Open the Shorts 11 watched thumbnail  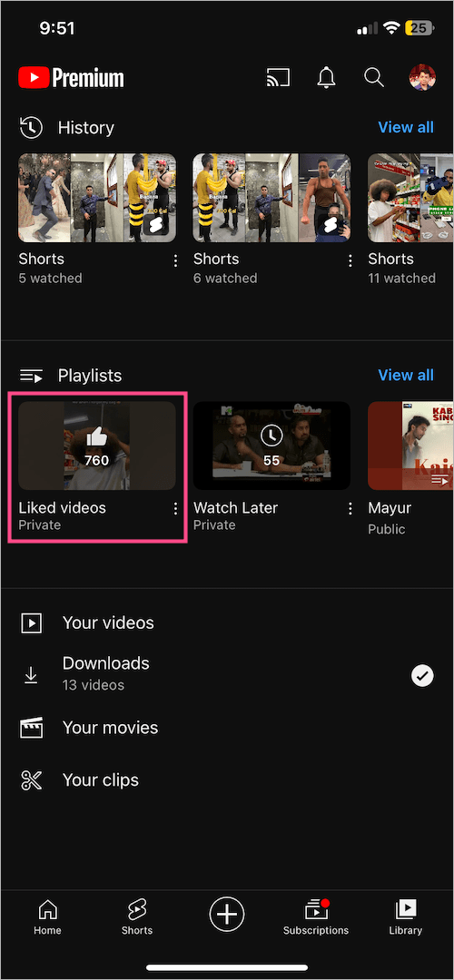[x=410, y=198]
